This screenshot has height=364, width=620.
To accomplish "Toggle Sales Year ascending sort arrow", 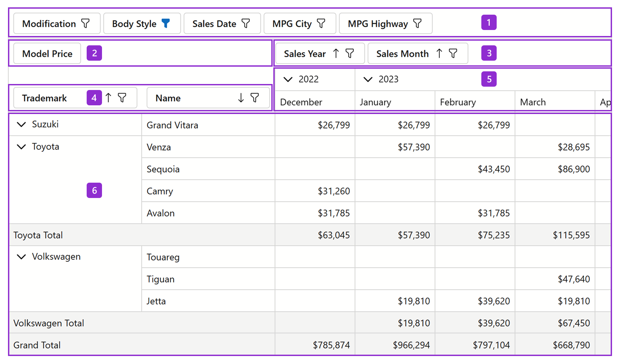I will pyautogui.click(x=336, y=53).
